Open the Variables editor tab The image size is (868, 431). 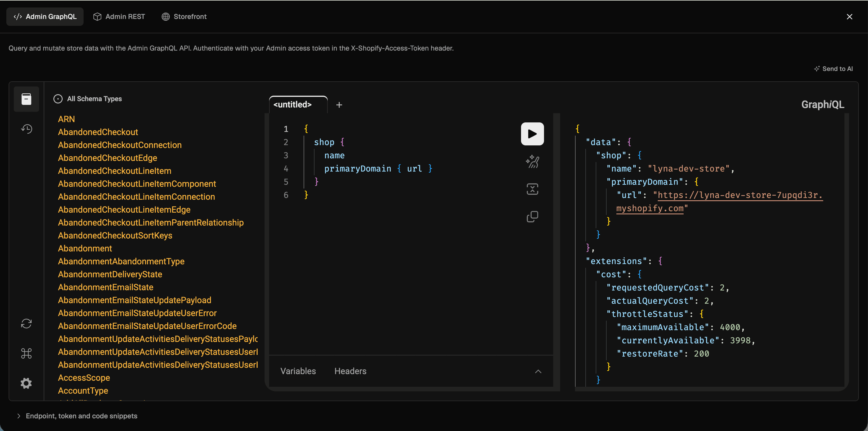click(298, 371)
